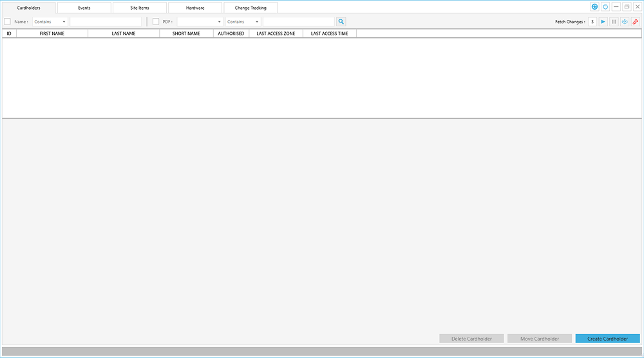The width and height of the screenshot is (644, 358).
Task: Click the Fetch Changes number box
Action: click(x=592, y=22)
